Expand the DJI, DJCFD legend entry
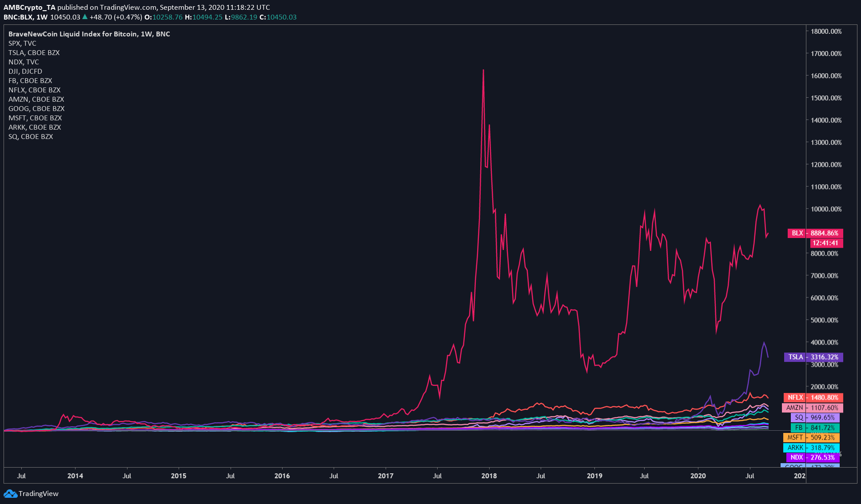Image resolution: width=861 pixels, height=504 pixels. (25, 71)
